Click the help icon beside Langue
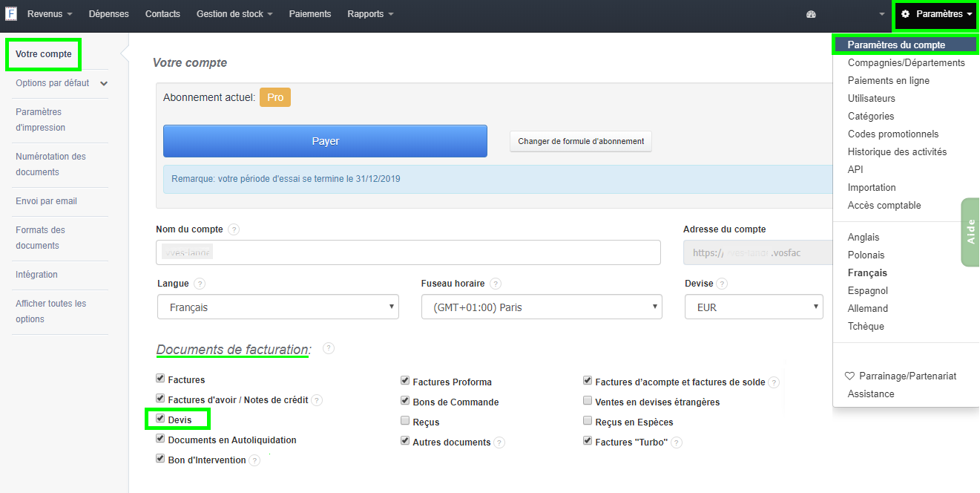 coord(200,283)
